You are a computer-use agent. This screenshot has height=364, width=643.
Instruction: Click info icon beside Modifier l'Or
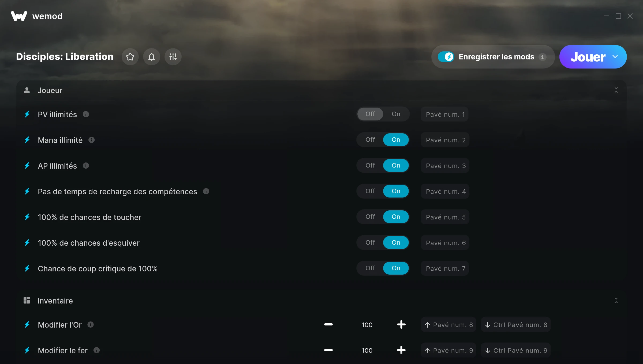pyautogui.click(x=91, y=325)
